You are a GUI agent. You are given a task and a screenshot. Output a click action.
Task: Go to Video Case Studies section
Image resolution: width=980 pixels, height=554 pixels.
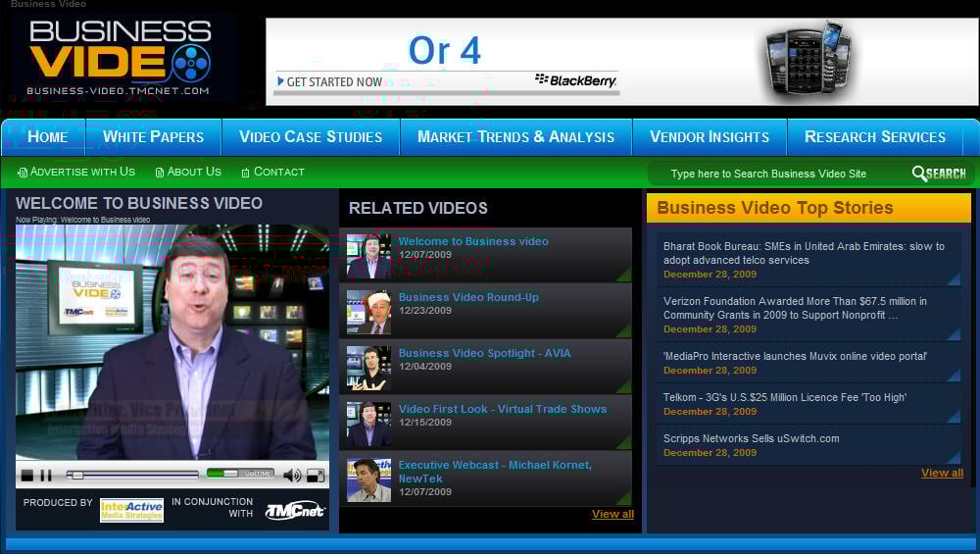click(x=311, y=137)
